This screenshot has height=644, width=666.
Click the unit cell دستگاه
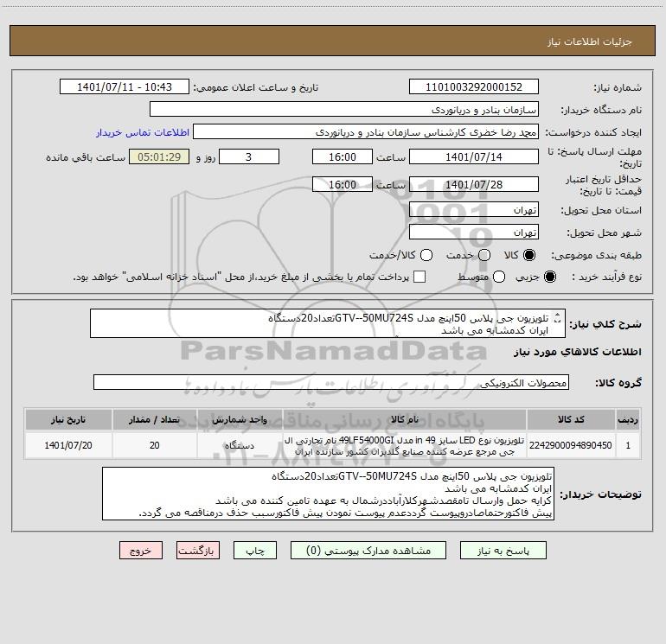coord(240,445)
